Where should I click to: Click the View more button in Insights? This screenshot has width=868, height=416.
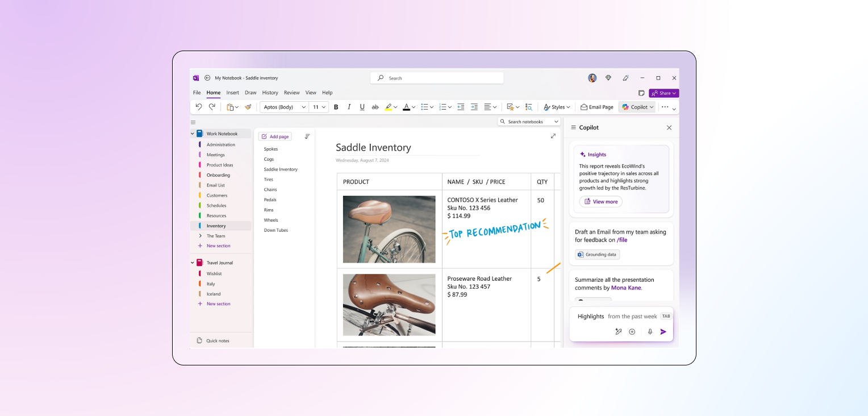[x=600, y=202]
